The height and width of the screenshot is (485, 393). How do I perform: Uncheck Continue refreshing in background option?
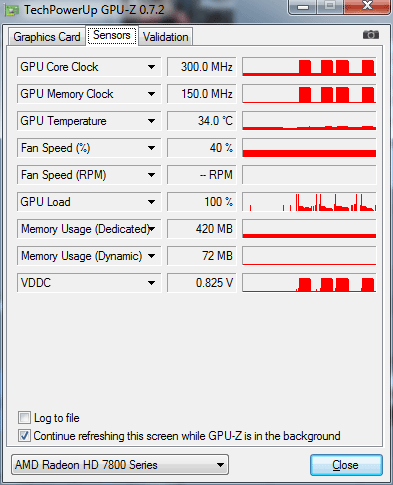(x=24, y=436)
